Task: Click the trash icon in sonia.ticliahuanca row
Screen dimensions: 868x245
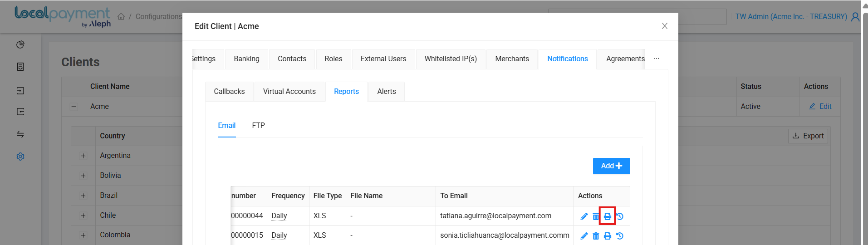Action: [596, 236]
